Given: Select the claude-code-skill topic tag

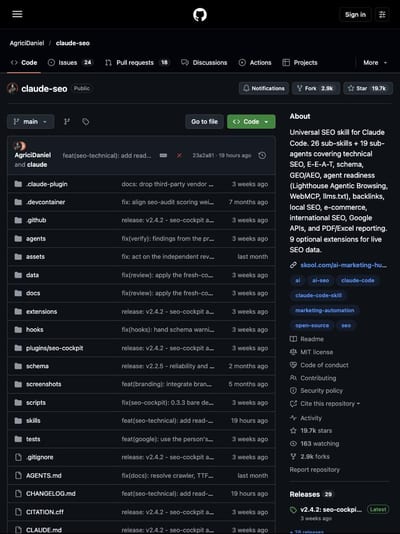Looking at the screenshot, I should [x=318, y=296].
